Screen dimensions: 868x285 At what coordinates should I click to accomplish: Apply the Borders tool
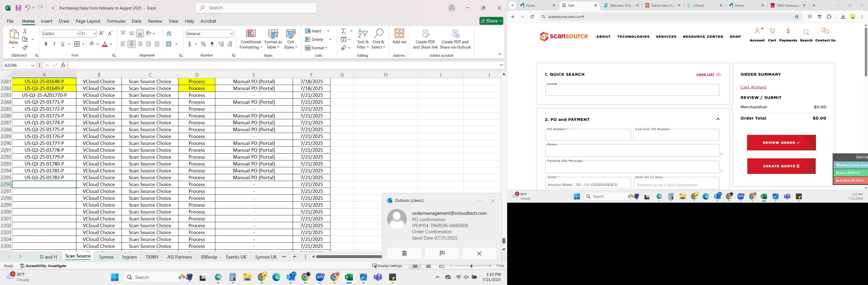tap(77, 44)
